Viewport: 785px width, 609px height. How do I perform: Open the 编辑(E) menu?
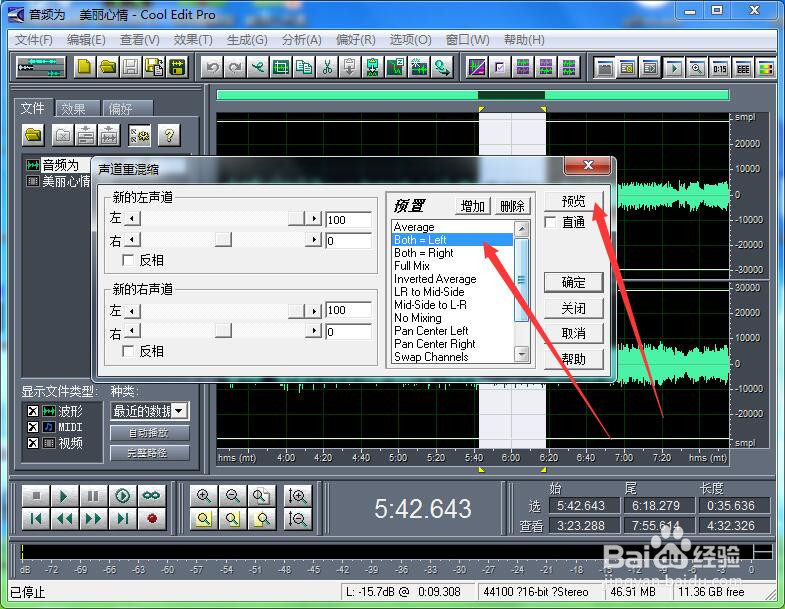coord(86,40)
